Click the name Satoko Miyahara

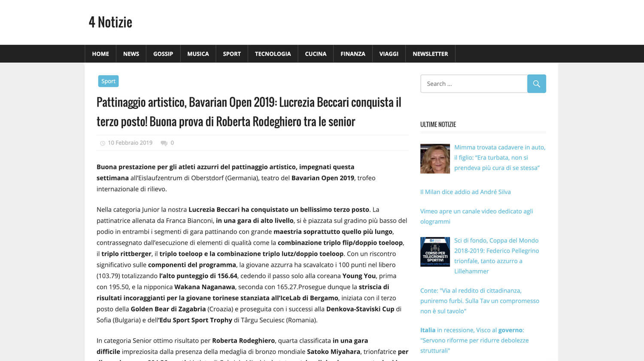[334, 352]
